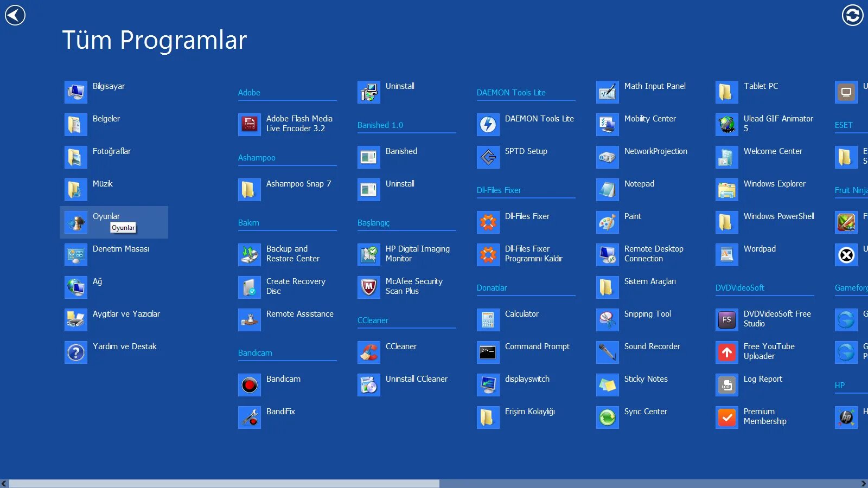Go back using the back arrow button

pyautogui.click(x=15, y=15)
